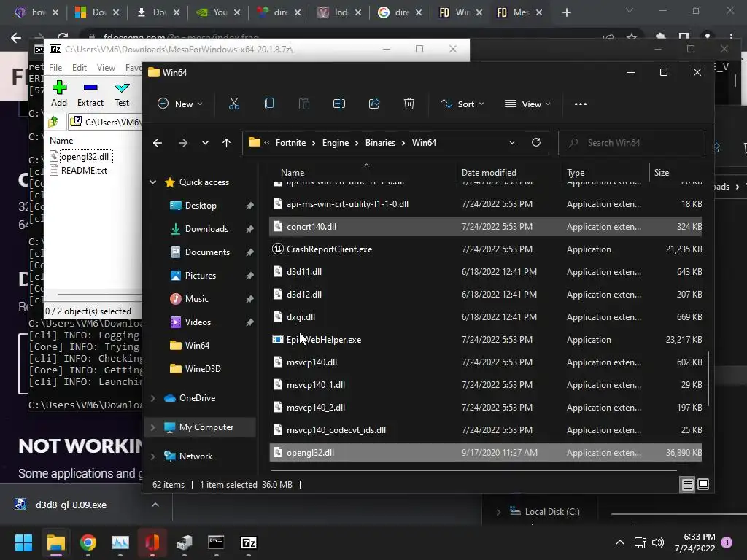This screenshot has height=560, width=747.
Task: Open Windows Start menu
Action: [x=23, y=542]
